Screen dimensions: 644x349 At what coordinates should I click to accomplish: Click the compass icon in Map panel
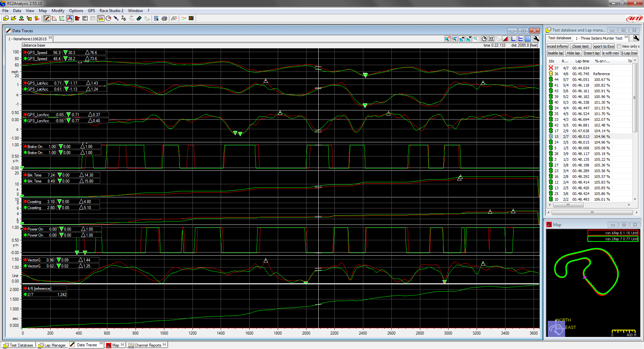point(556,329)
